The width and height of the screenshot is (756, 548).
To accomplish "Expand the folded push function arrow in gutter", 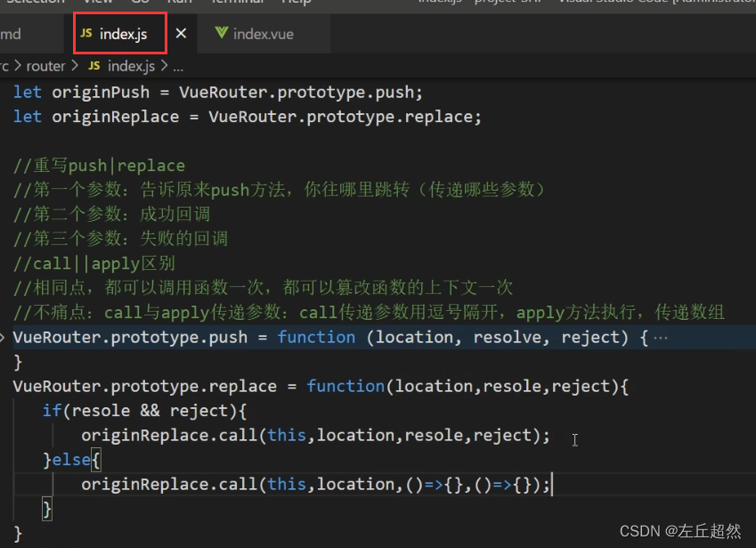I will [x=3, y=337].
